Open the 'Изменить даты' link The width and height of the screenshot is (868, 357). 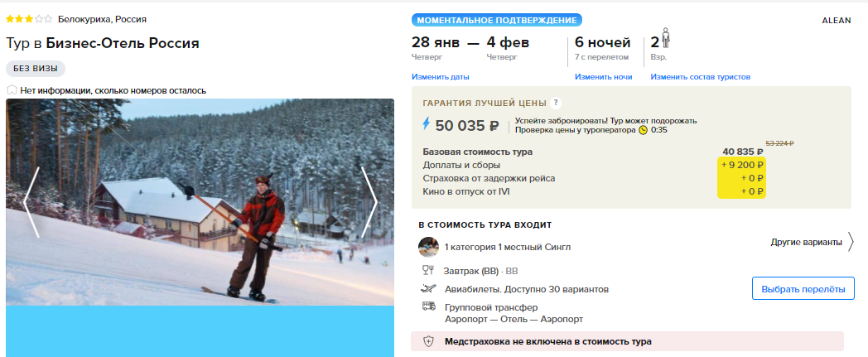(x=440, y=77)
